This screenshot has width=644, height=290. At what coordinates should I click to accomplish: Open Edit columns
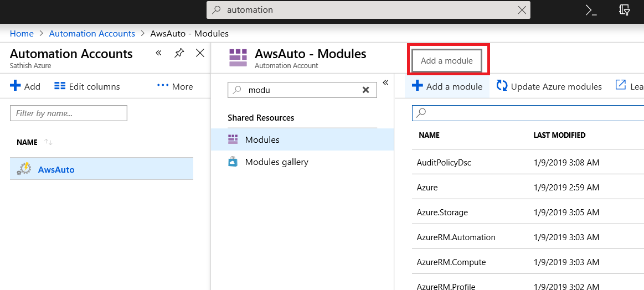[87, 86]
